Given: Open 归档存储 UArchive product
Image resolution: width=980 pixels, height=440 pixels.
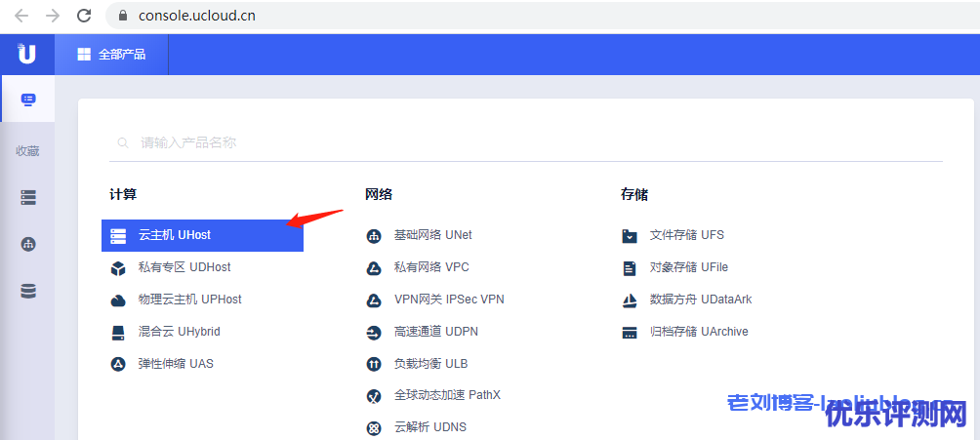Looking at the screenshot, I should 699,332.
